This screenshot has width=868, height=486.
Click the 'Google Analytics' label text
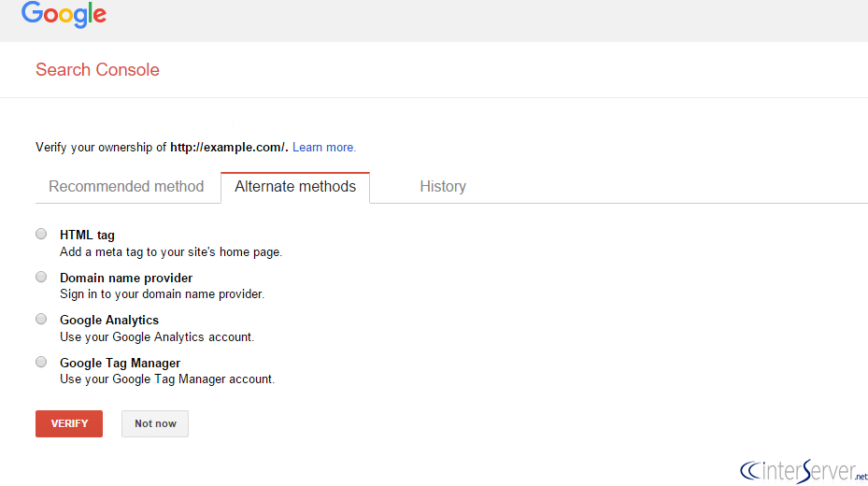[x=109, y=321]
